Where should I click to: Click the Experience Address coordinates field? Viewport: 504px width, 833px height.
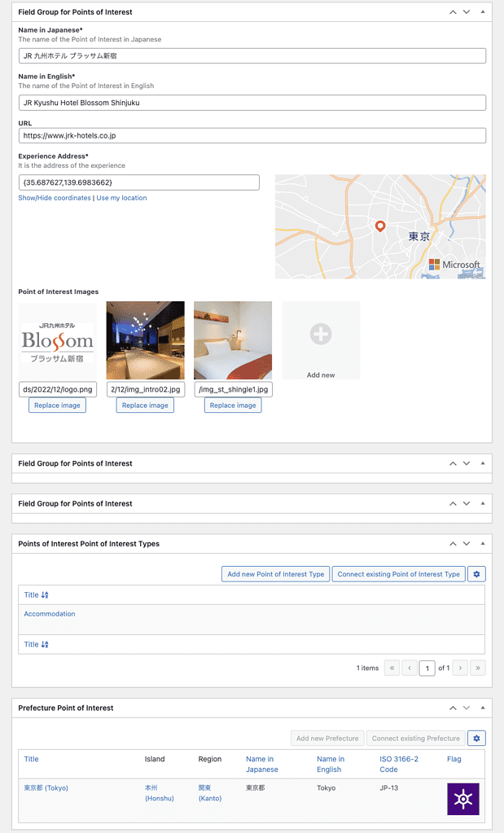139,182
